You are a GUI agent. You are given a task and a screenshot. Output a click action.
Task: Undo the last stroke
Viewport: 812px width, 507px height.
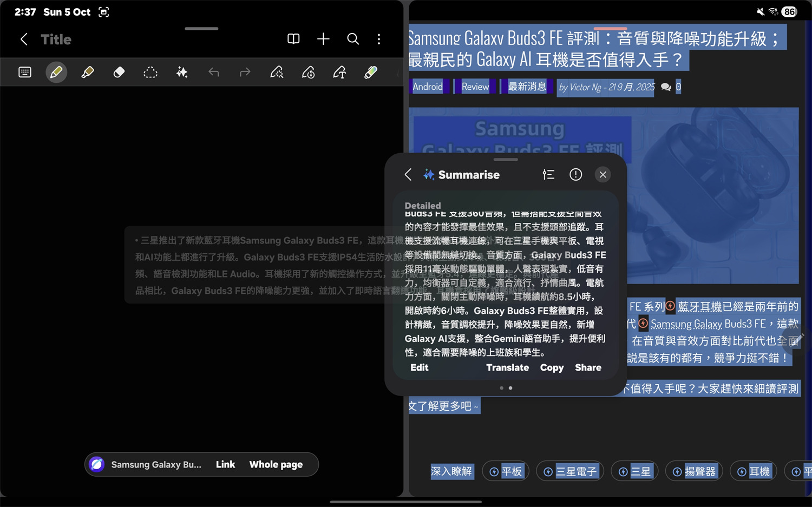click(x=213, y=72)
